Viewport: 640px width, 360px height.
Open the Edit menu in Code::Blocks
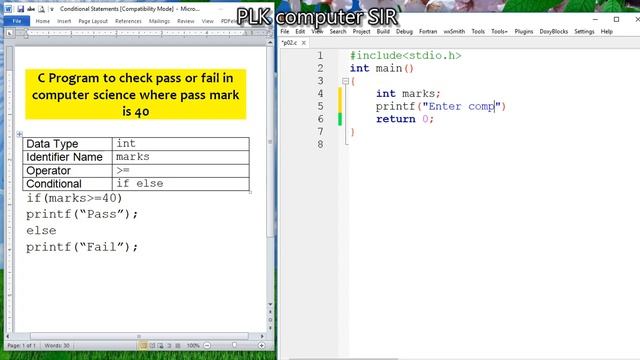click(x=300, y=31)
